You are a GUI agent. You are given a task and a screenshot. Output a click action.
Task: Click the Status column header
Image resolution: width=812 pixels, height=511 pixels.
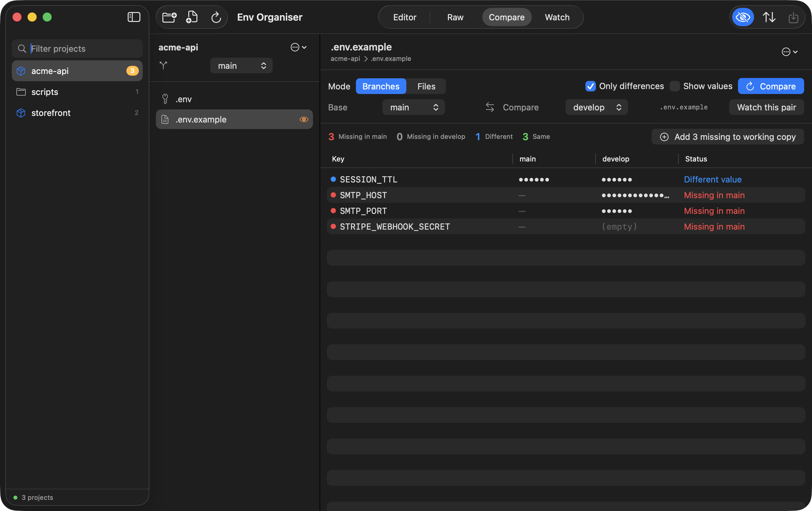tap(696, 159)
